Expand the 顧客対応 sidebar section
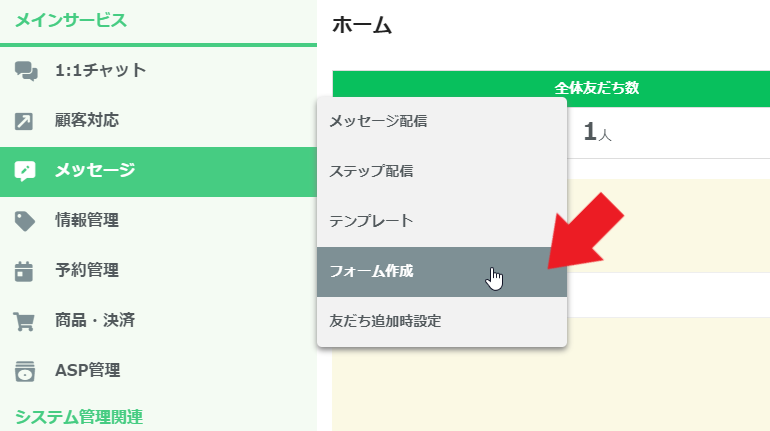The height and width of the screenshot is (431, 770). point(87,120)
